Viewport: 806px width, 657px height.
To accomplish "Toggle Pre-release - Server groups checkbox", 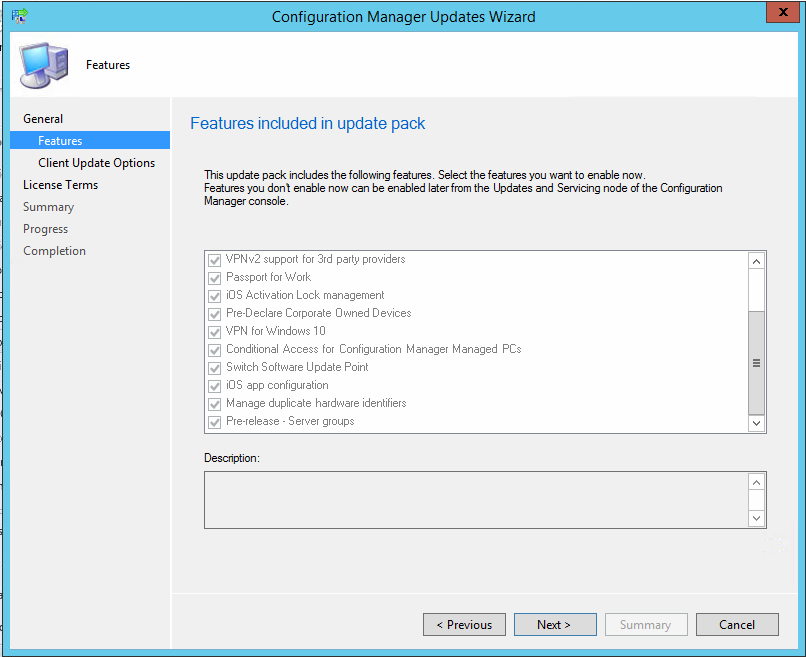I will pos(214,422).
